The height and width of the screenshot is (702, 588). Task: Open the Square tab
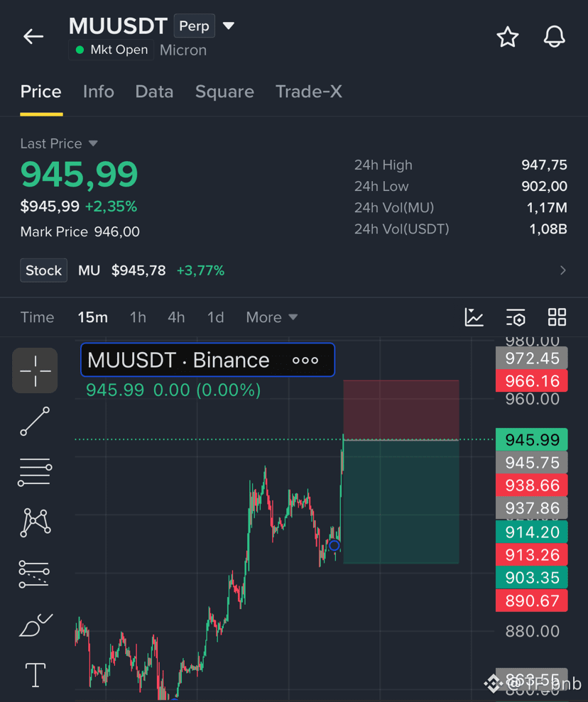tap(224, 92)
